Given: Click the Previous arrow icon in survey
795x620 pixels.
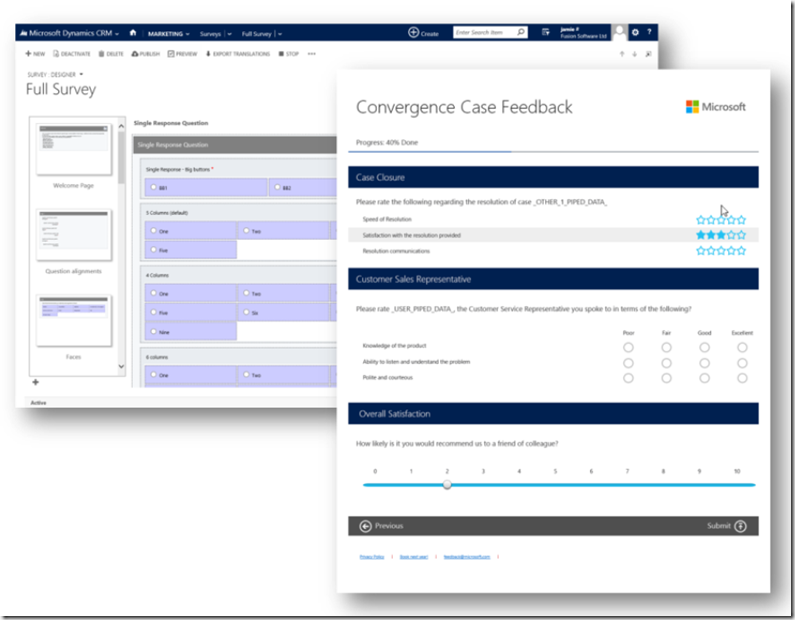Looking at the screenshot, I should pos(366,526).
